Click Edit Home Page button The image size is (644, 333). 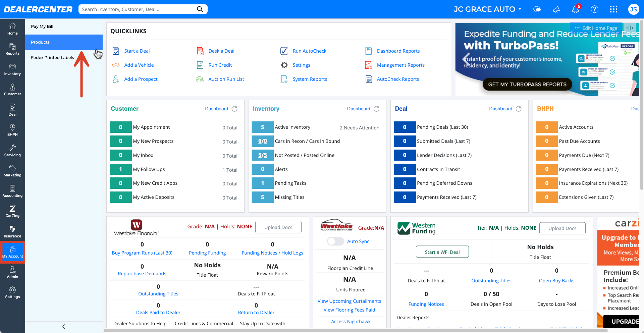pyautogui.click(x=596, y=28)
